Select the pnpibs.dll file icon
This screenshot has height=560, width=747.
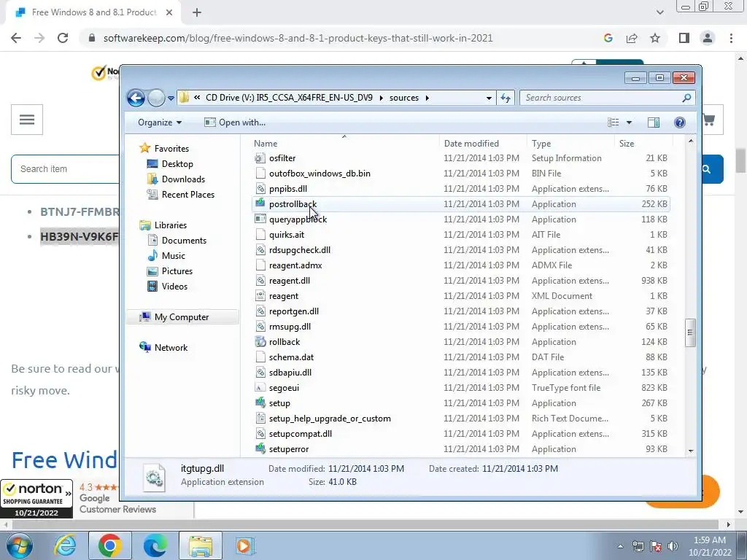coord(260,189)
